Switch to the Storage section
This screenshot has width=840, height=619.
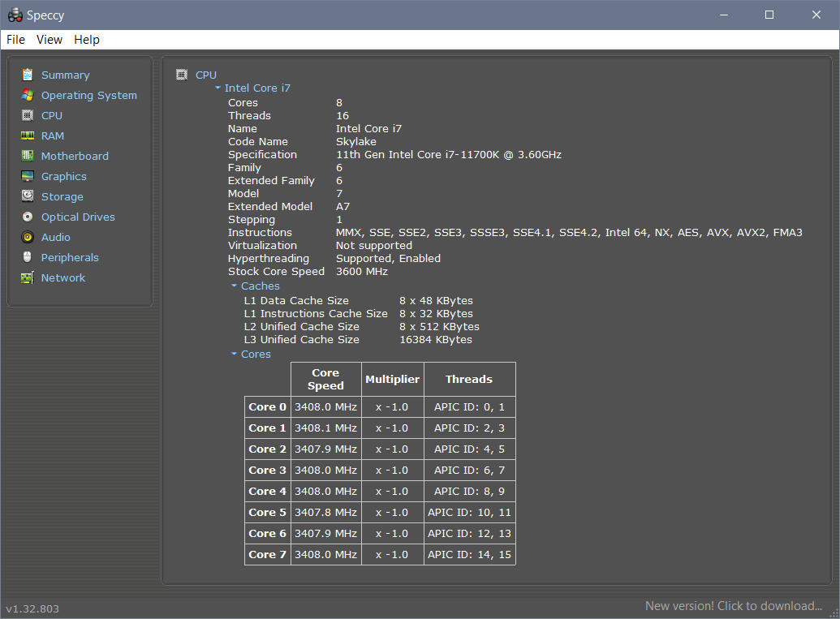coord(62,196)
